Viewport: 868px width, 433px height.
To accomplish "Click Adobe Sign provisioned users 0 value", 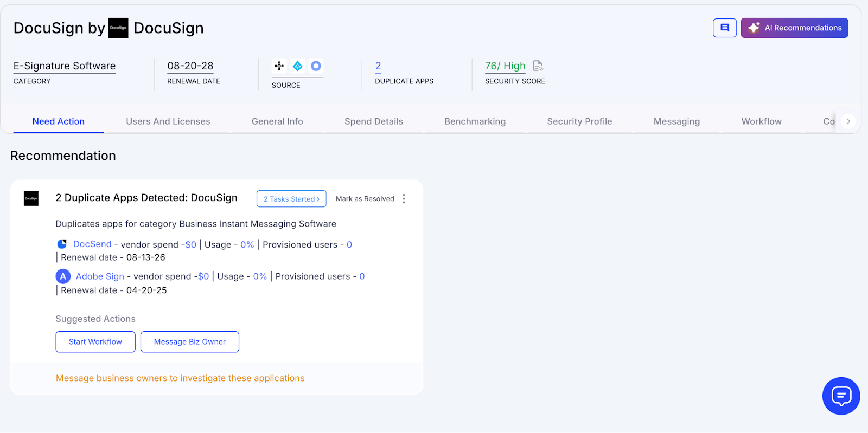I will (x=362, y=276).
